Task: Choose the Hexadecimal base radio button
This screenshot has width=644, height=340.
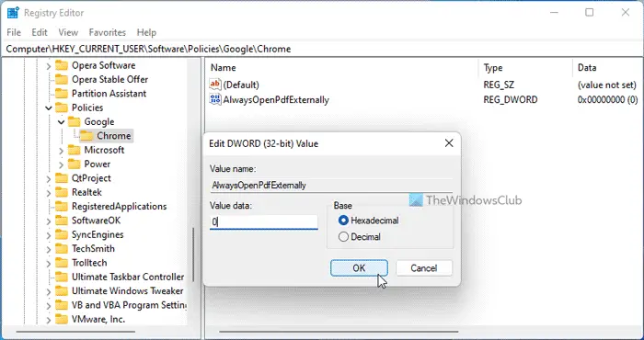Action: pos(343,221)
